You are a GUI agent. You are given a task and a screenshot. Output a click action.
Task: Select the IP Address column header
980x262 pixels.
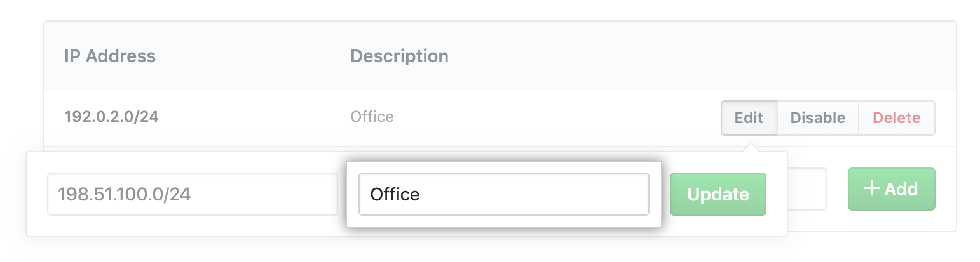[x=110, y=56]
